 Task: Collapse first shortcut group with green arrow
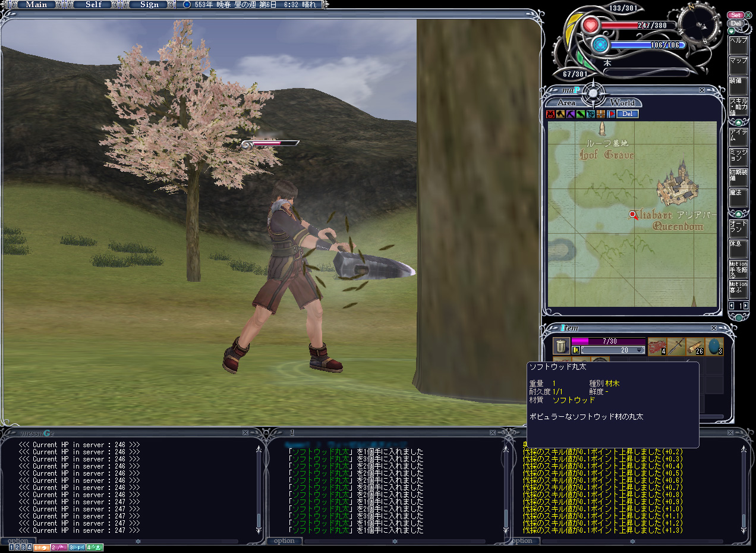739,122
